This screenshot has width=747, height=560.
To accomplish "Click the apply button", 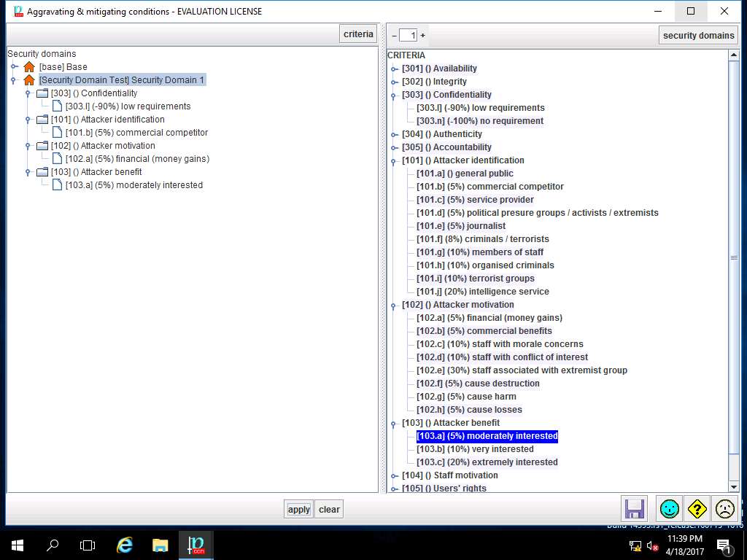I will tap(298, 509).
